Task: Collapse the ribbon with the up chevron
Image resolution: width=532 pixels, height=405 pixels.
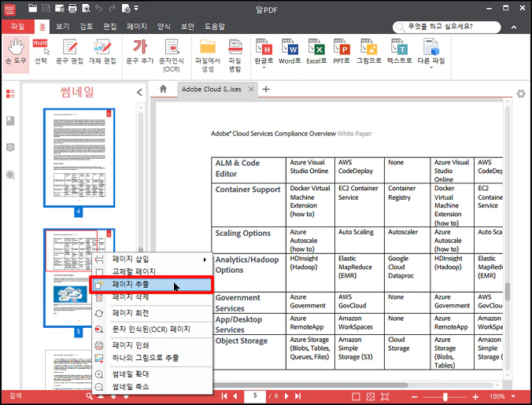Action: 514,27
